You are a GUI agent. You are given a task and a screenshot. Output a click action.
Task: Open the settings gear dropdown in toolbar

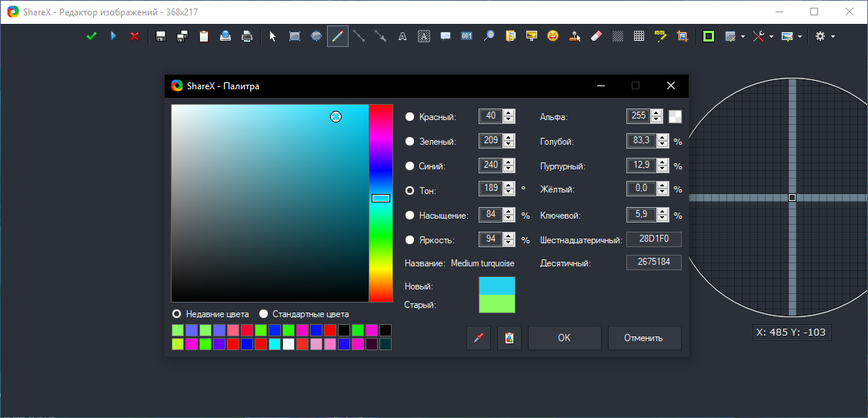click(824, 36)
